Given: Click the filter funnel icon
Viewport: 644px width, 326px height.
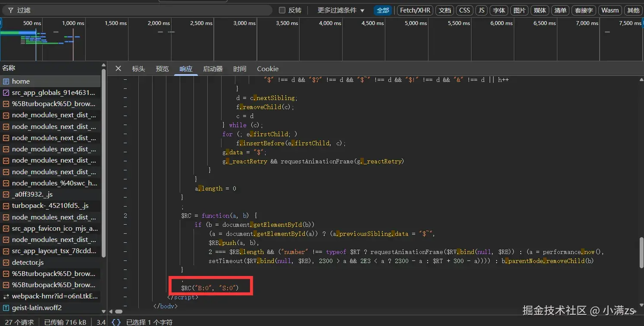Looking at the screenshot, I should 10,10.
